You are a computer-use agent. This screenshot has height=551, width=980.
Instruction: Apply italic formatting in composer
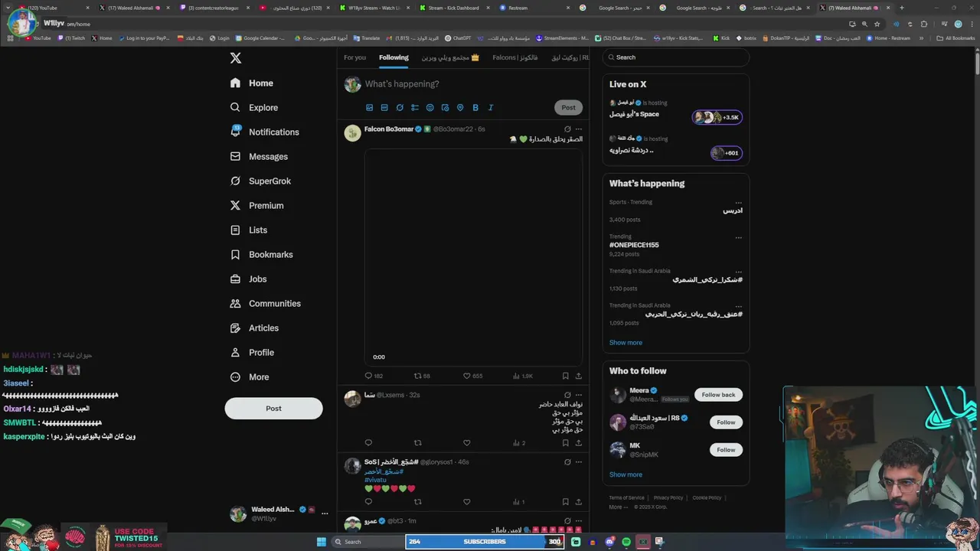(x=491, y=108)
